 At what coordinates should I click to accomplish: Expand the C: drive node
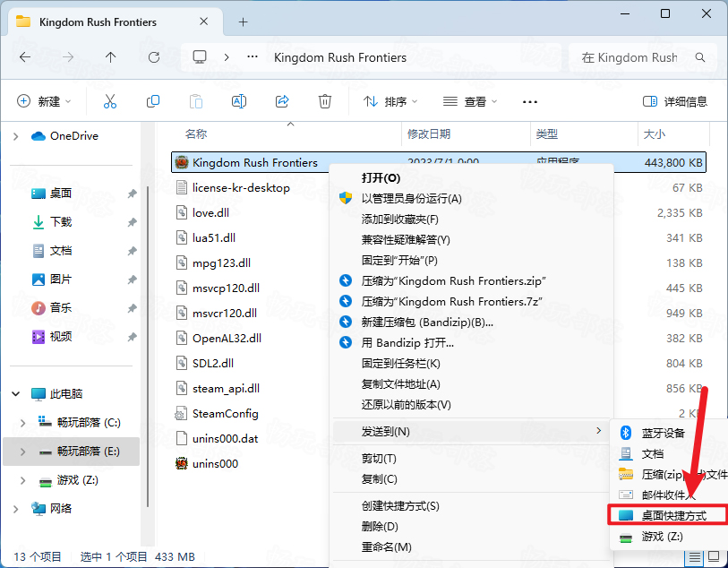point(22,423)
